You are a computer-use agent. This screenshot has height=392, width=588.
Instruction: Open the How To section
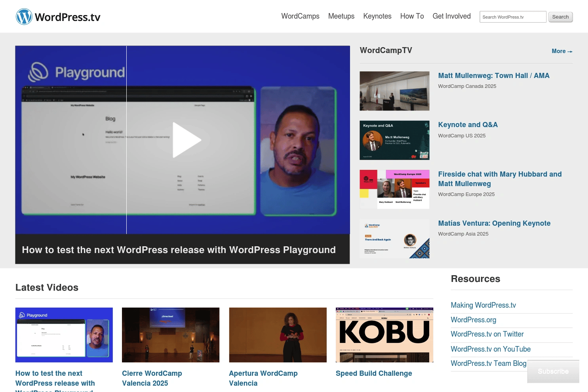412,16
